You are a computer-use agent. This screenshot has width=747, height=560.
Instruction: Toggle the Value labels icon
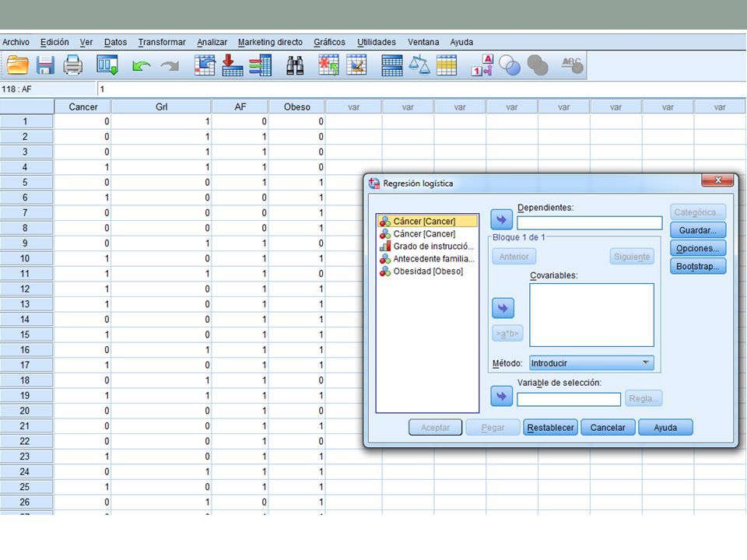tap(482, 65)
